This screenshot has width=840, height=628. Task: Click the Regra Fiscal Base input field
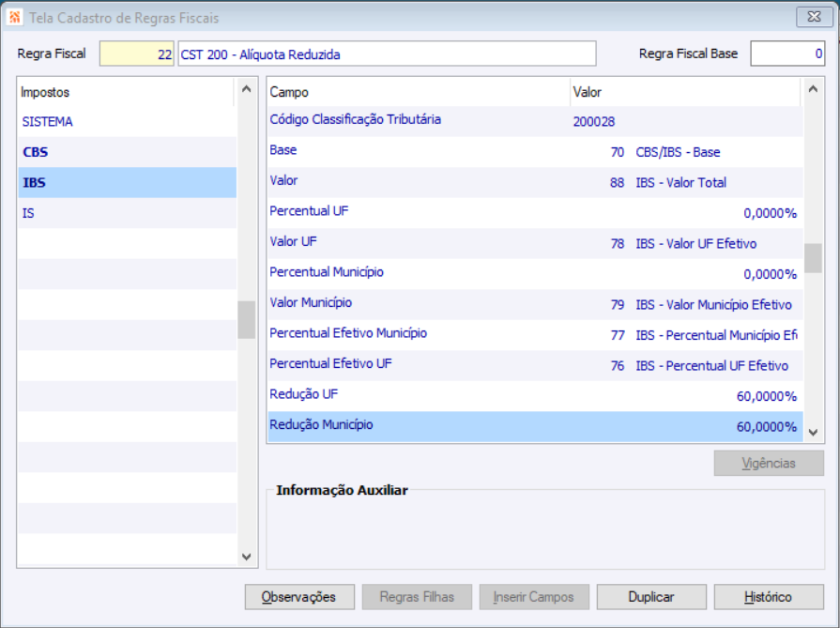coord(787,54)
